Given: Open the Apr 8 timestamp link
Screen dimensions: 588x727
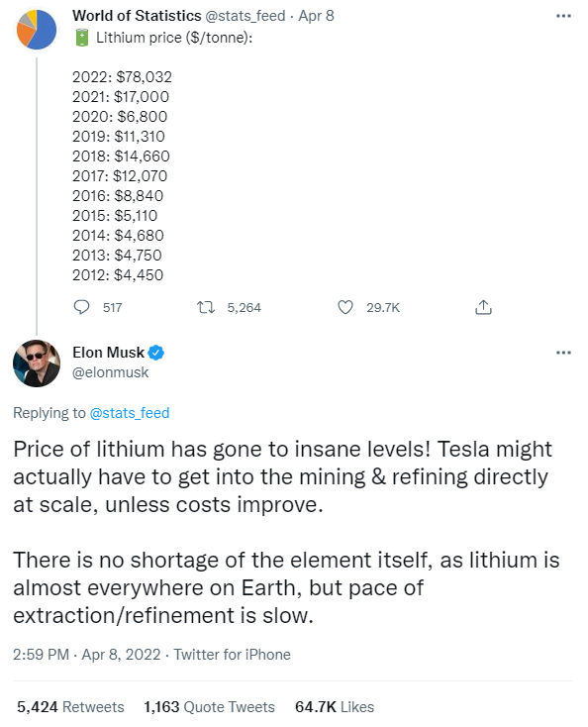Looking at the screenshot, I should pyautogui.click(x=316, y=16).
